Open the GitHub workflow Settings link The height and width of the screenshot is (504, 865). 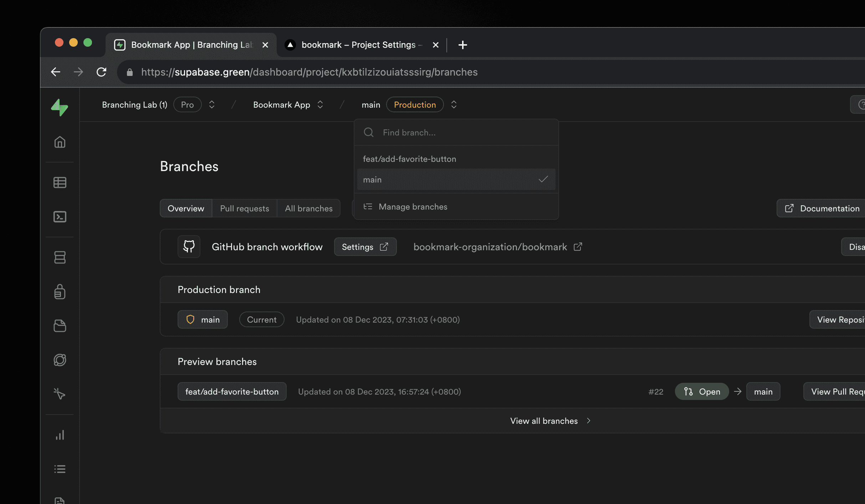coord(365,246)
